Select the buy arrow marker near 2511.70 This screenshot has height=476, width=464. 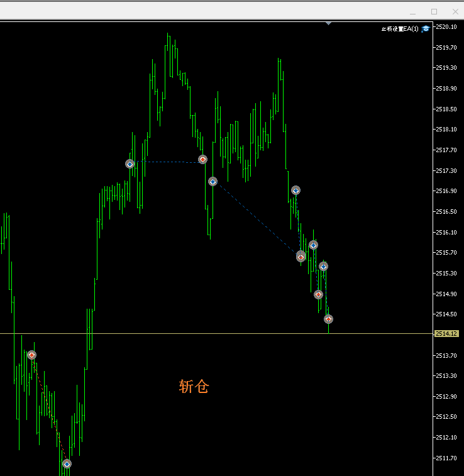click(67, 463)
